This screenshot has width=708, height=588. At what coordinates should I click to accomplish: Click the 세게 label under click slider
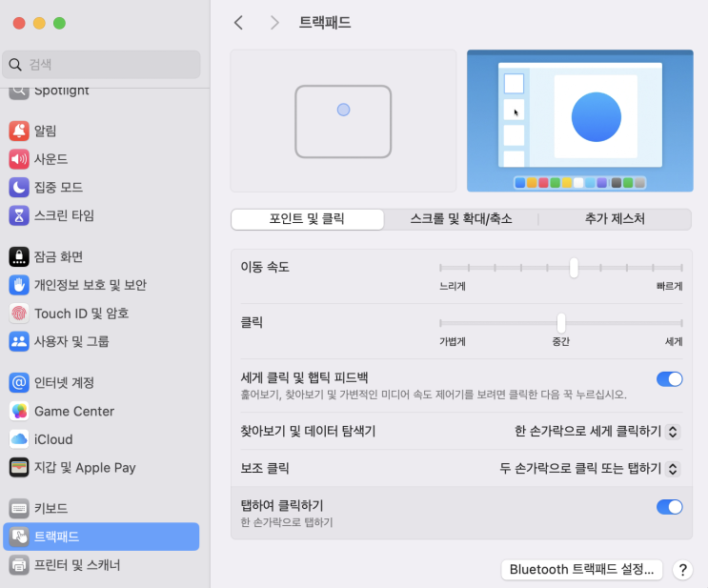(x=674, y=341)
